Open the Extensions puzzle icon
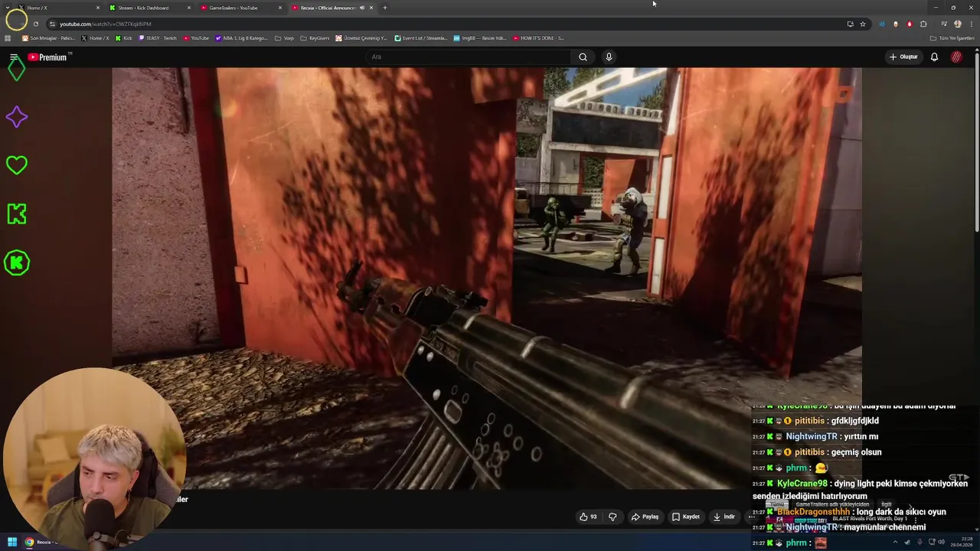 click(923, 24)
